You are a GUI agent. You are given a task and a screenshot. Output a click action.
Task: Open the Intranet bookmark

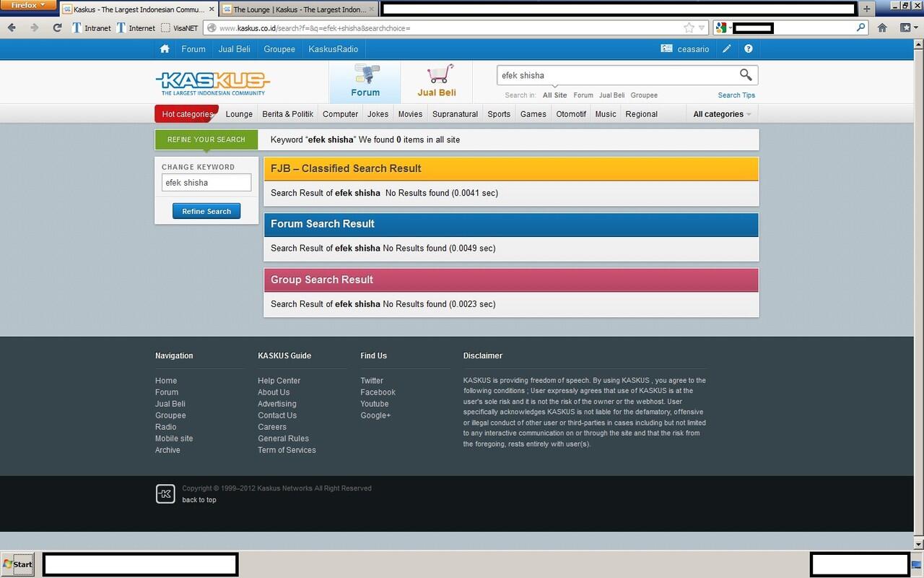(92, 28)
